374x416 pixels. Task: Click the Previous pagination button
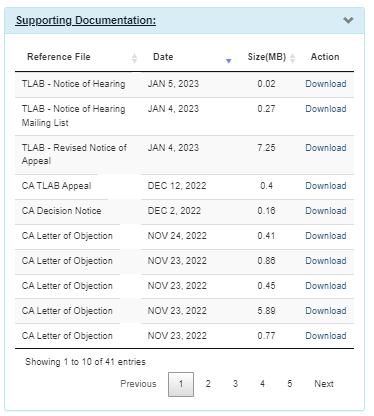click(x=138, y=384)
